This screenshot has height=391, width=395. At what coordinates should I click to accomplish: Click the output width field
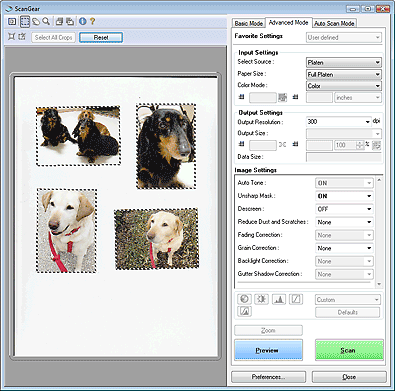tap(263, 145)
